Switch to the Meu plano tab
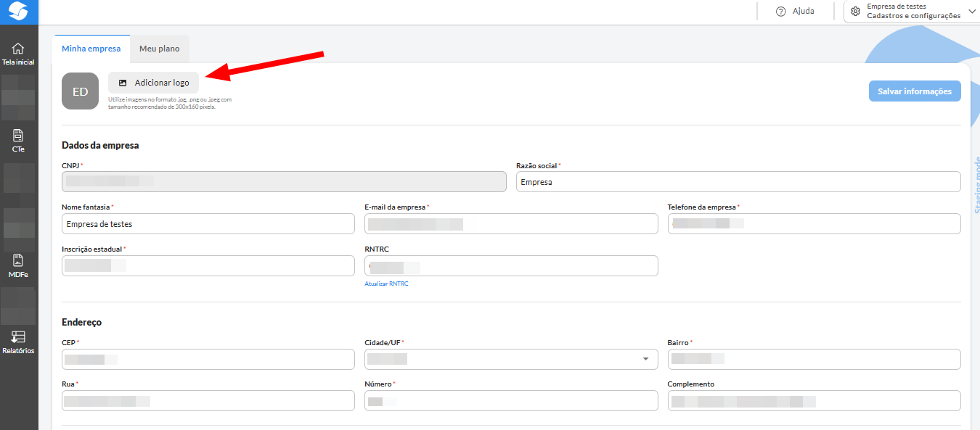Viewport: 980px width, 430px height. (x=159, y=49)
